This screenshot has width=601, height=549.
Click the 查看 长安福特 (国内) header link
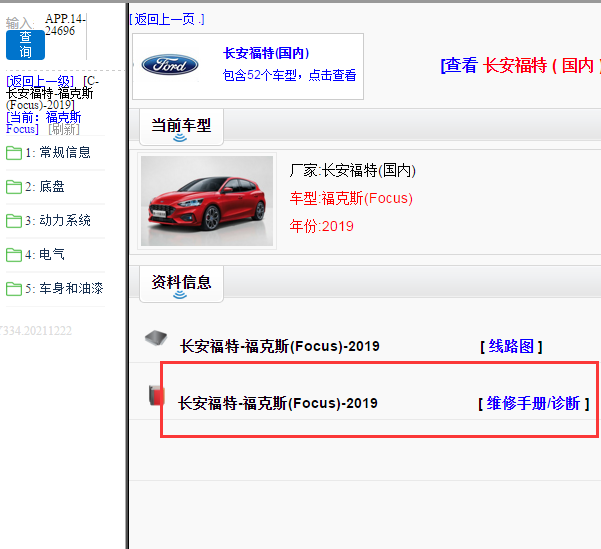tap(521, 65)
